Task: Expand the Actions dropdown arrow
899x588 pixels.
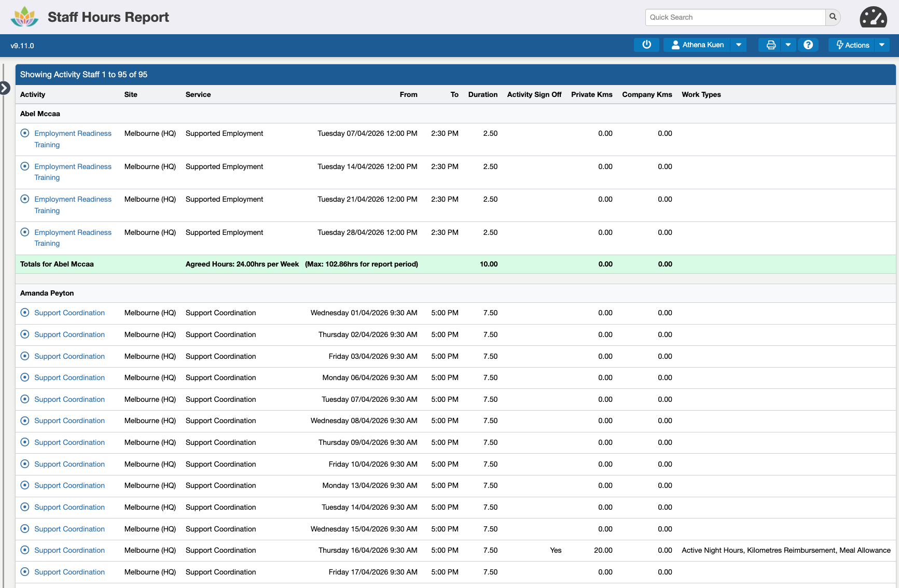Action: point(881,45)
